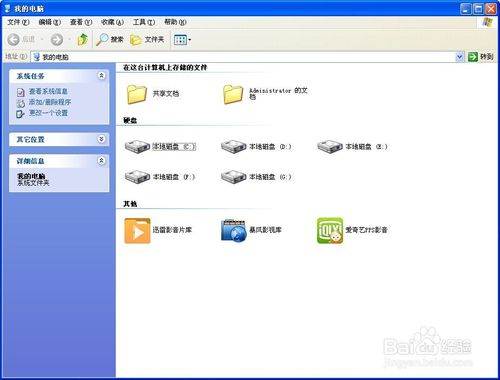Viewport: 500px width, 380px height.
Task: Click the 详细信息 panel header text
Action: coord(30,161)
